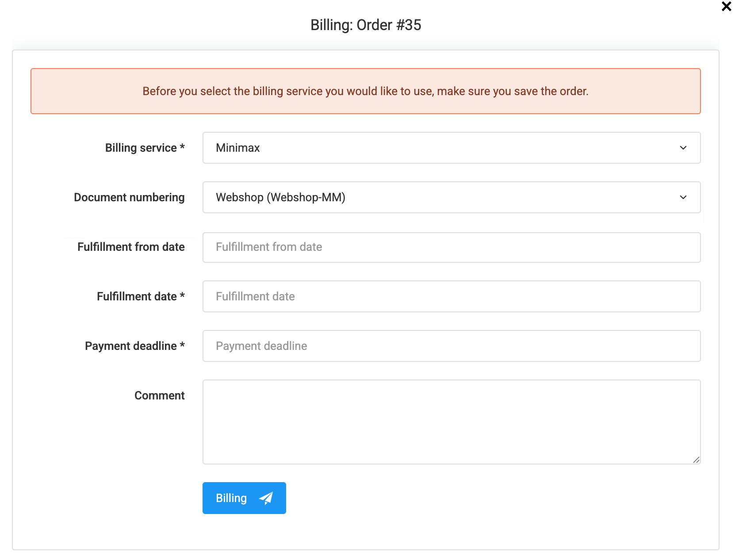Click the 'Billing service *' label
This screenshot has height=560, width=735.
[x=145, y=148]
